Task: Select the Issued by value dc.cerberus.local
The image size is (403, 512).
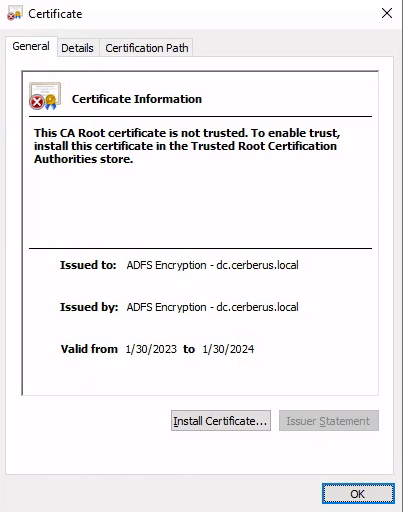Action: tap(257, 307)
